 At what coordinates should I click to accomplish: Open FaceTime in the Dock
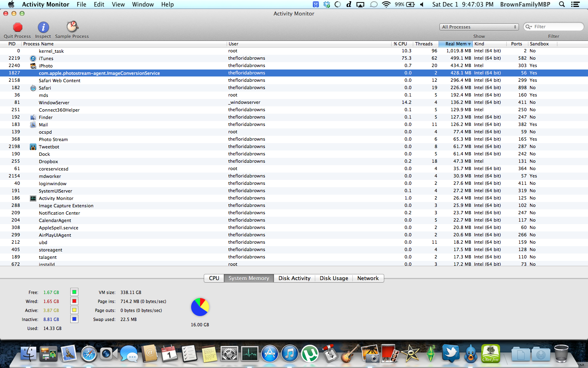tap(109, 354)
